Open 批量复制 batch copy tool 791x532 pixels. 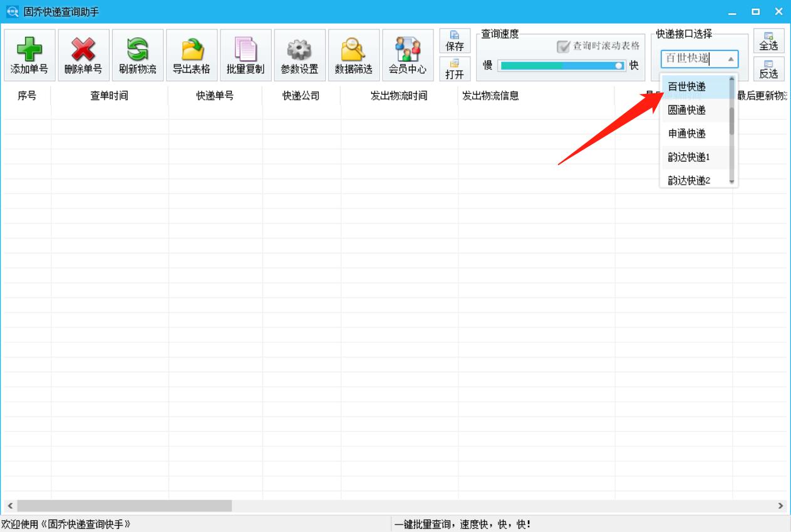point(246,55)
